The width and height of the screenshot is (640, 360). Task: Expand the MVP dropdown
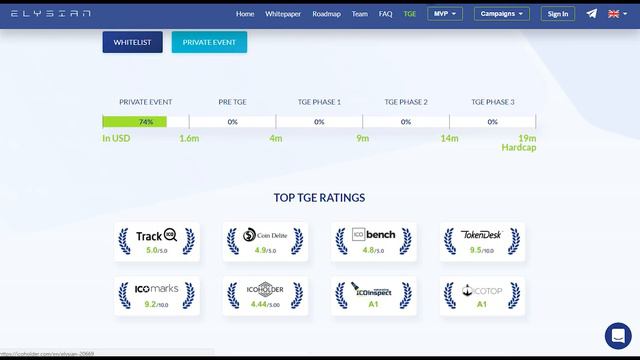pos(445,13)
